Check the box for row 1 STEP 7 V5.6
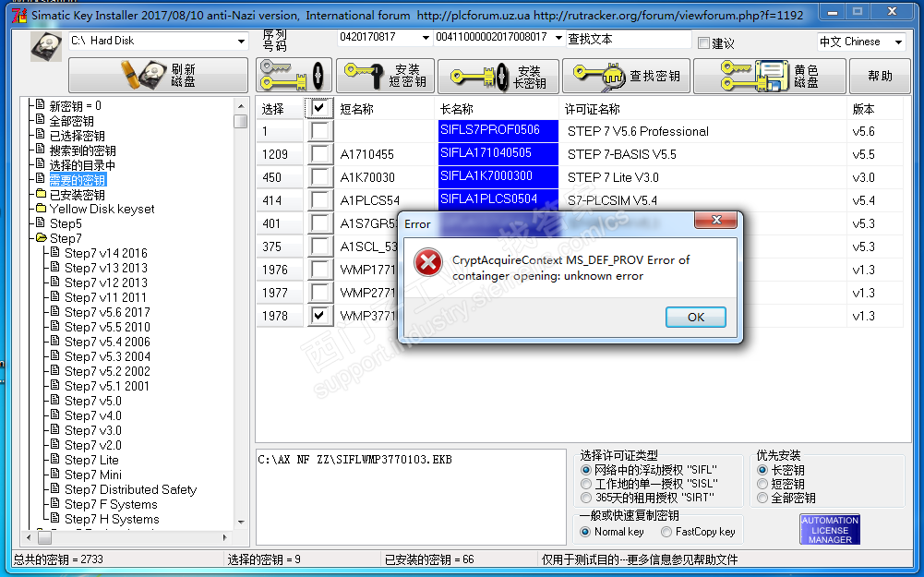924x577 pixels. click(318, 131)
